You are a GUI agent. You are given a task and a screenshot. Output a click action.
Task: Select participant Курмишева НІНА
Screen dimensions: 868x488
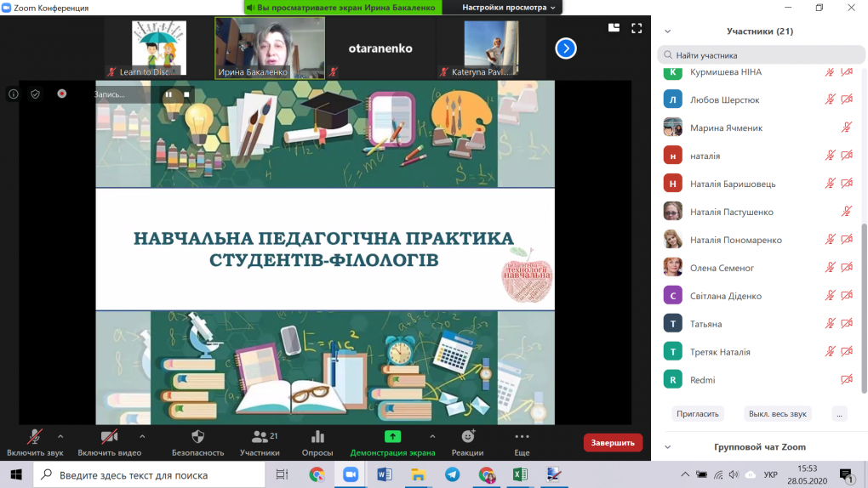(x=759, y=72)
